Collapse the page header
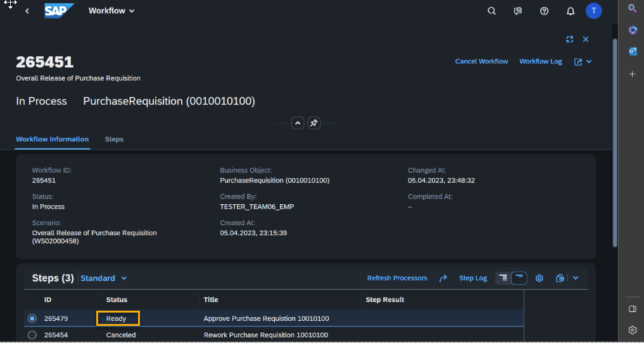Viewport: 644px width, 343px height. pos(298,123)
